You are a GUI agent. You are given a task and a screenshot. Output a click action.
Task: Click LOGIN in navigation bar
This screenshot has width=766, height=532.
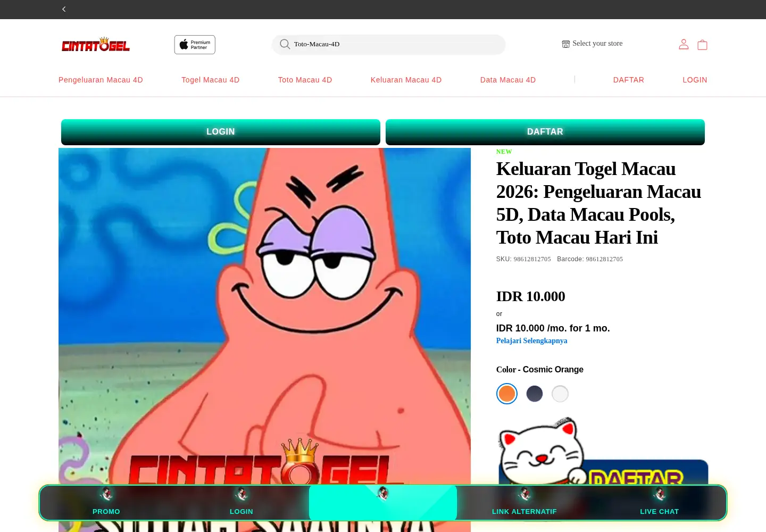coord(695,80)
